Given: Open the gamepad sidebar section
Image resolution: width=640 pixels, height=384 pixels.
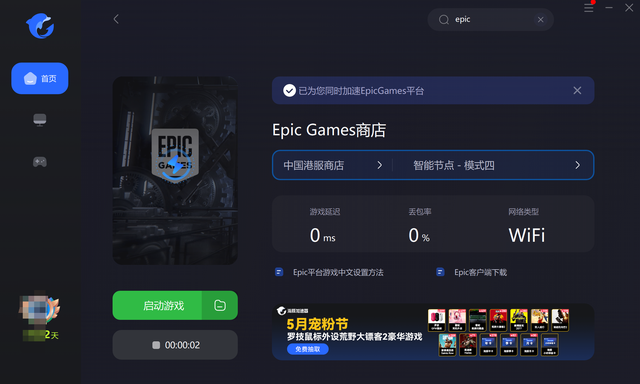Looking at the screenshot, I should (40, 162).
